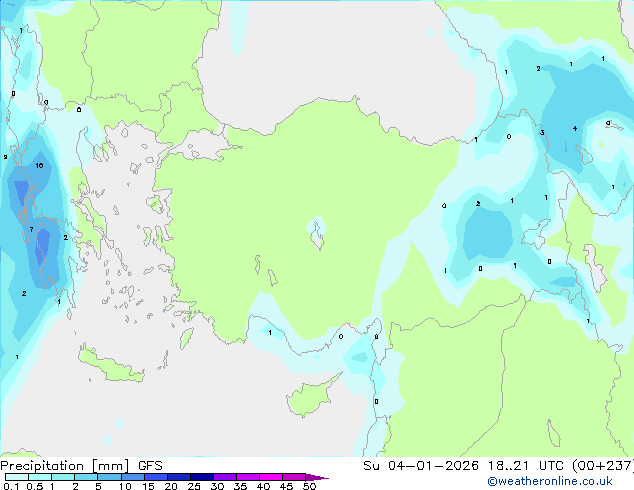The image size is (634, 490).
Task: Click the legend label '45'
Action: [286, 486]
